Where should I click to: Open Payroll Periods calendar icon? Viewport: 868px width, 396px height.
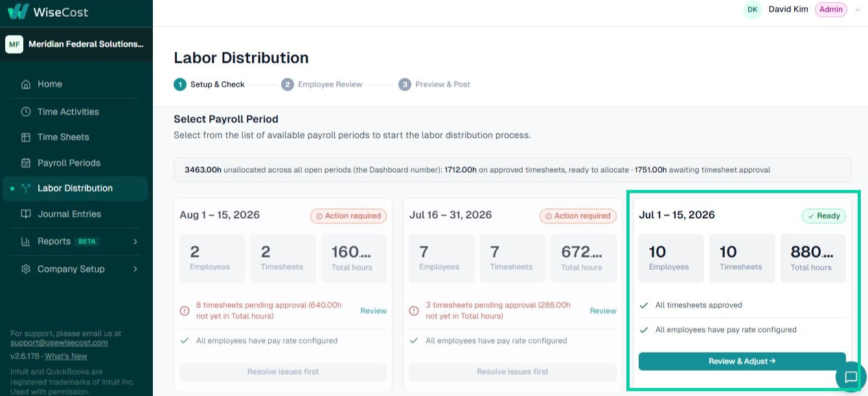26,163
